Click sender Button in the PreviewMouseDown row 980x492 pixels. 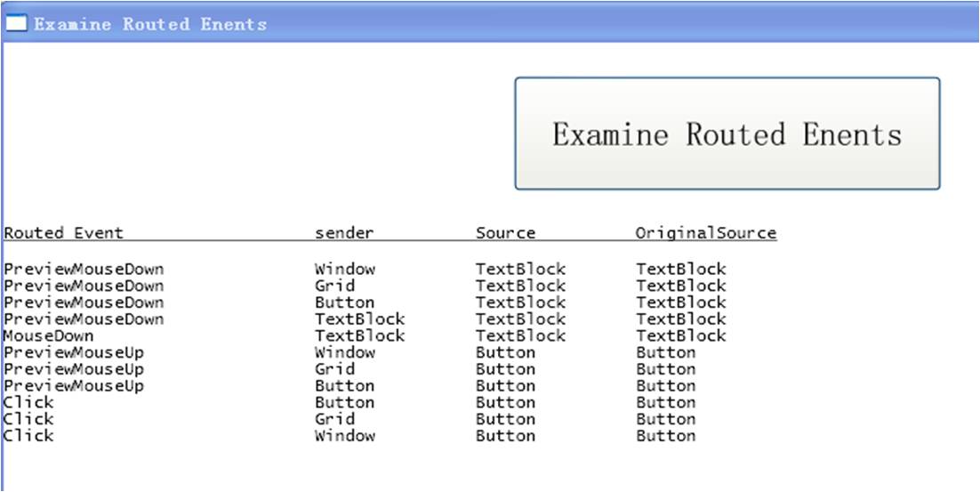(344, 302)
